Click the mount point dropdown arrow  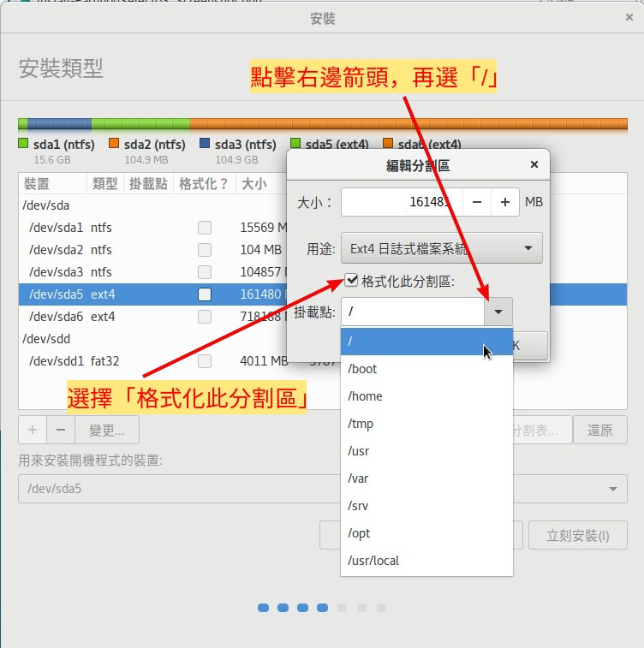click(x=498, y=312)
